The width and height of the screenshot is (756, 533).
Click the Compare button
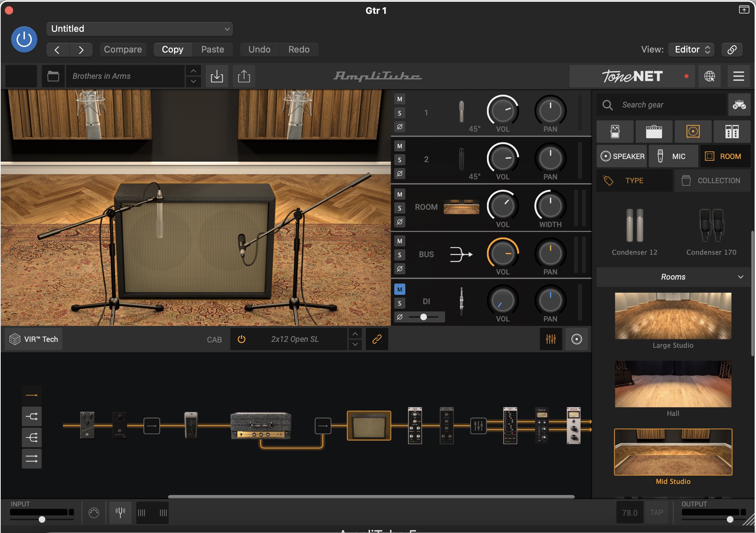[123, 49]
